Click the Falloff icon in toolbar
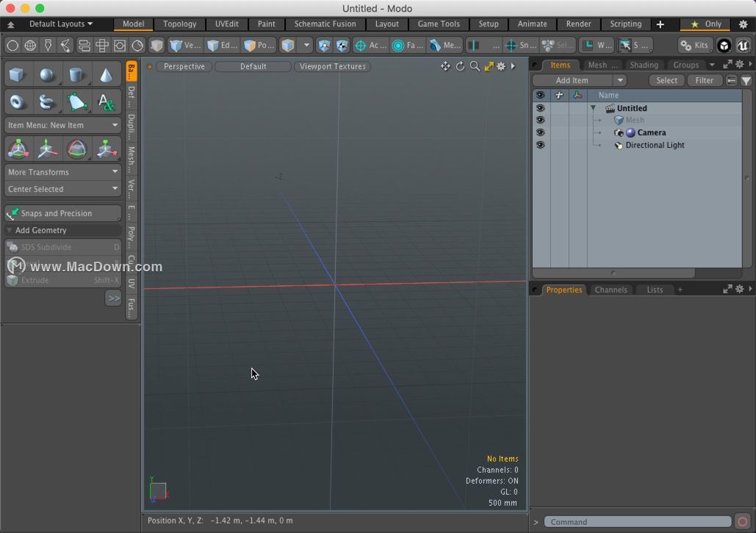 [x=408, y=46]
